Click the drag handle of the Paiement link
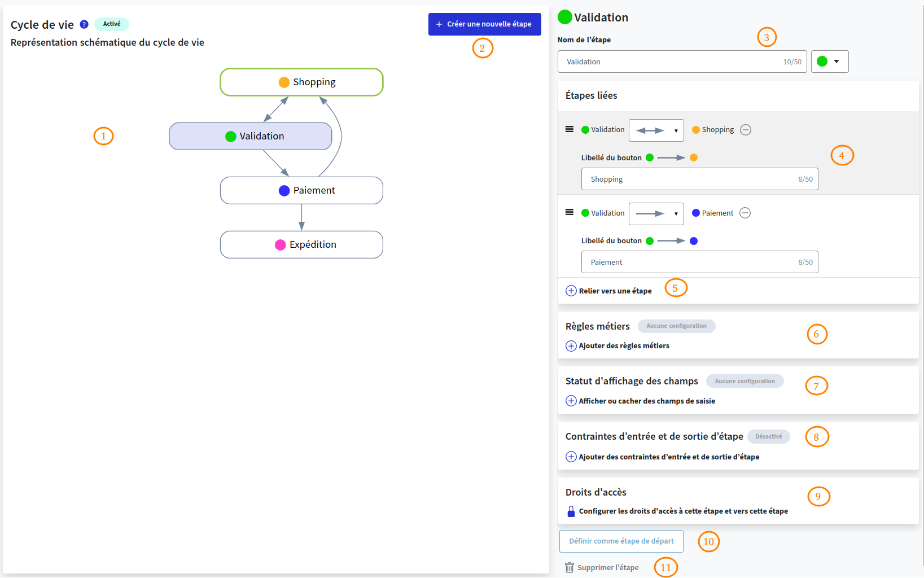This screenshot has width=924, height=578. 569,212
